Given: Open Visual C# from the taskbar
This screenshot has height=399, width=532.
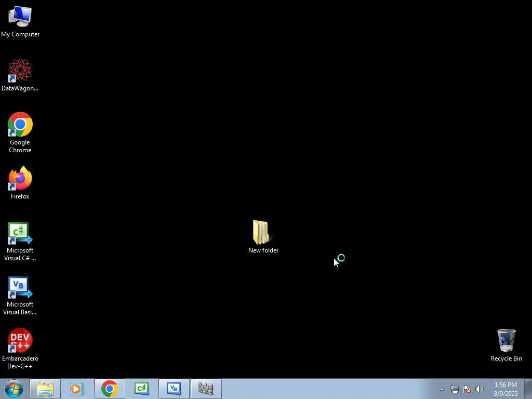Looking at the screenshot, I should pos(141,389).
